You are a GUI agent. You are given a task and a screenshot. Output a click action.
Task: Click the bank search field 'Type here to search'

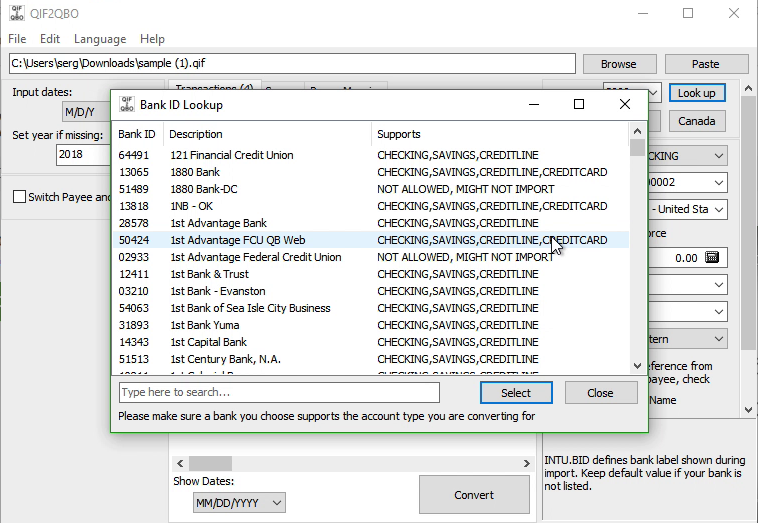(x=279, y=392)
